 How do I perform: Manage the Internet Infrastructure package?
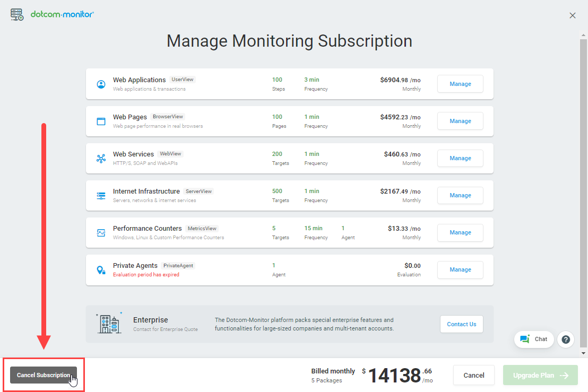[460, 195]
